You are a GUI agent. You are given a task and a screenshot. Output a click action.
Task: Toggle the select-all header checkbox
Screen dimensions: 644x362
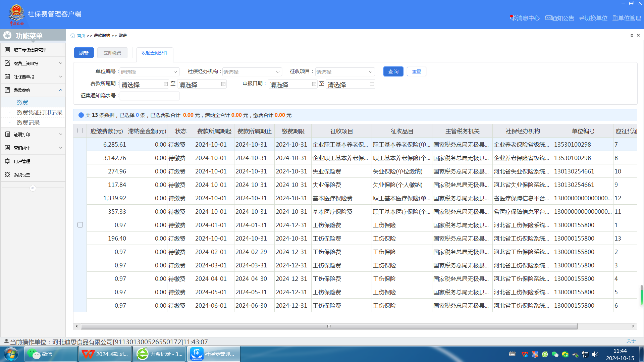click(x=80, y=131)
